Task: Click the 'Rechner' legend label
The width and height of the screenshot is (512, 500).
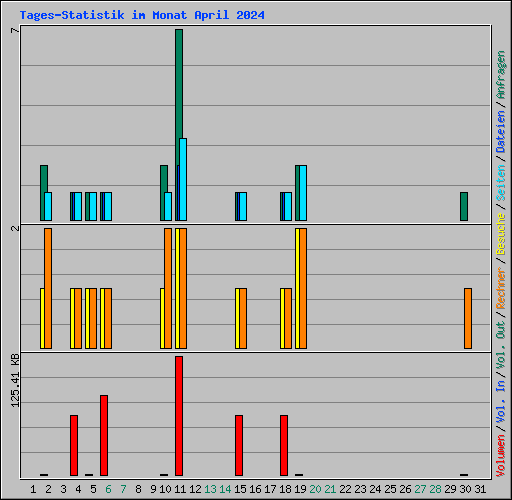Action: 501,288
